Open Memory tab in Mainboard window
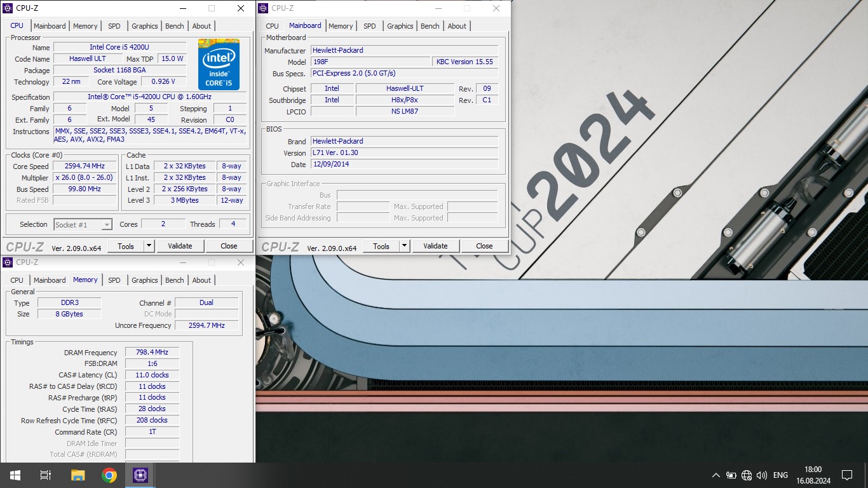868x488 pixels. click(x=341, y=26)
